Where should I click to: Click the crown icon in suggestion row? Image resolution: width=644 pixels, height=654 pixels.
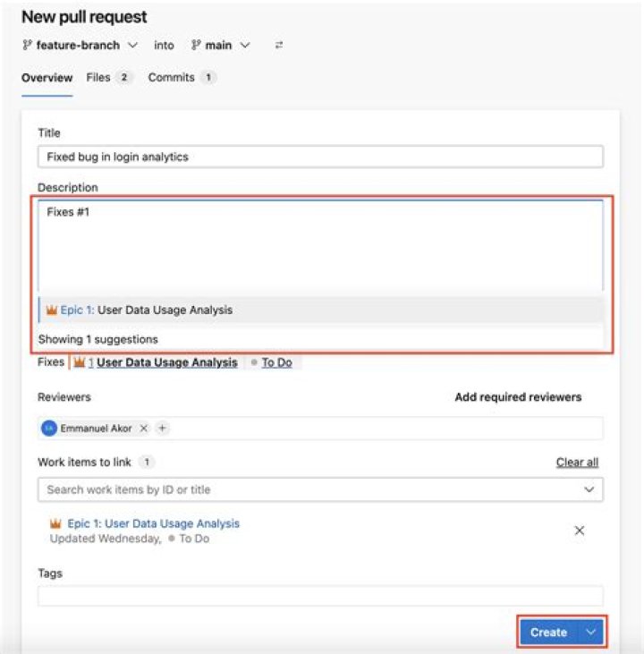52,310
